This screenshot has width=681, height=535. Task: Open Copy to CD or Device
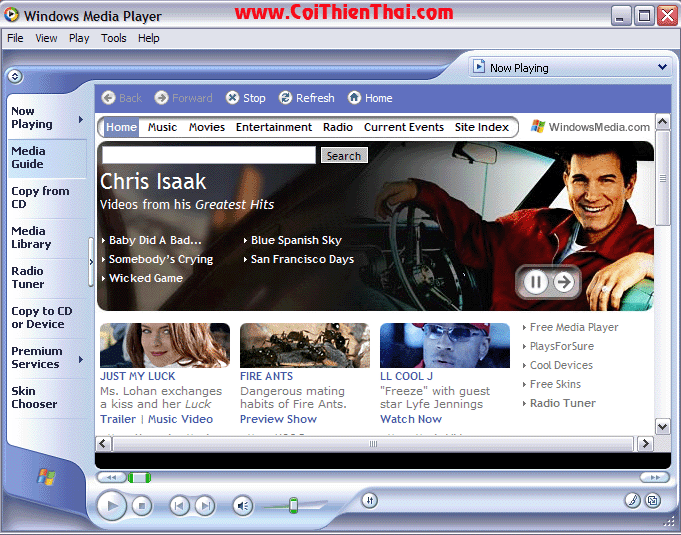tap(42, 317)
